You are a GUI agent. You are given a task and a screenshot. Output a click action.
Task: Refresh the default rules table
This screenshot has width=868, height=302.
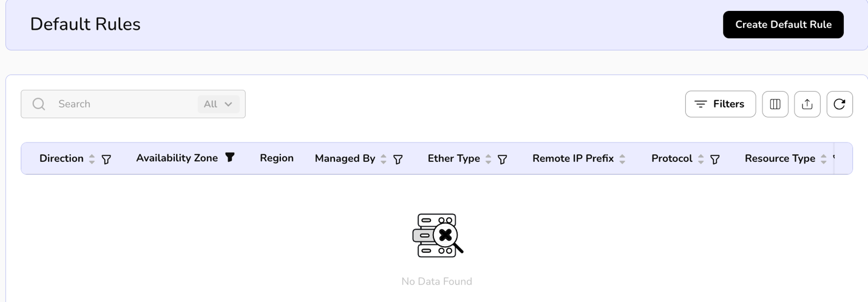tap(839, 104)
